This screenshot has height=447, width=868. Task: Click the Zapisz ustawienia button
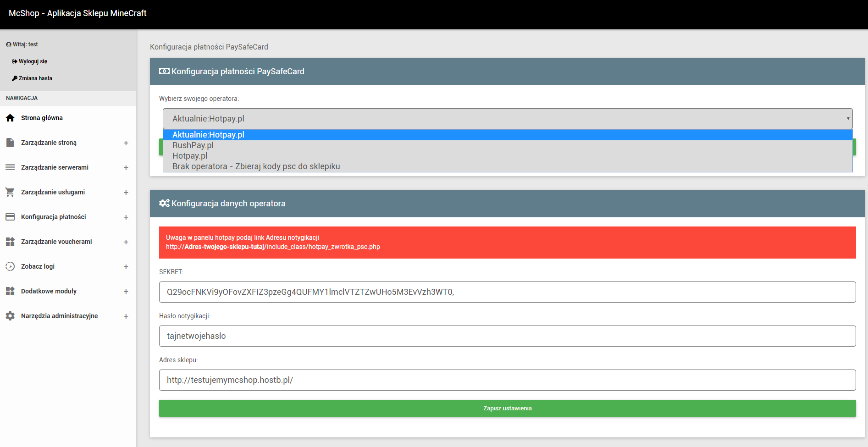click(508, 408)
